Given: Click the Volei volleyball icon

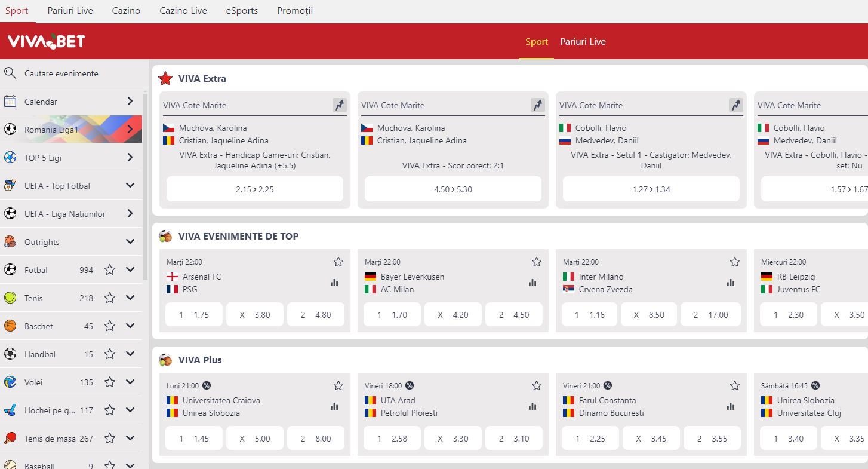Looking at the screenshot, I should point(10,382).
